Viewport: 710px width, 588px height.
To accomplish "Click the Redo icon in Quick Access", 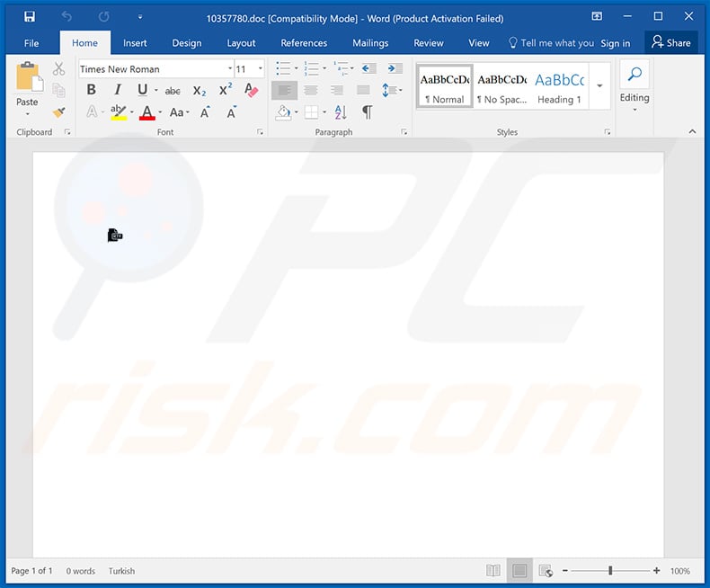I will pyautogui.click(x=103, y=17).
